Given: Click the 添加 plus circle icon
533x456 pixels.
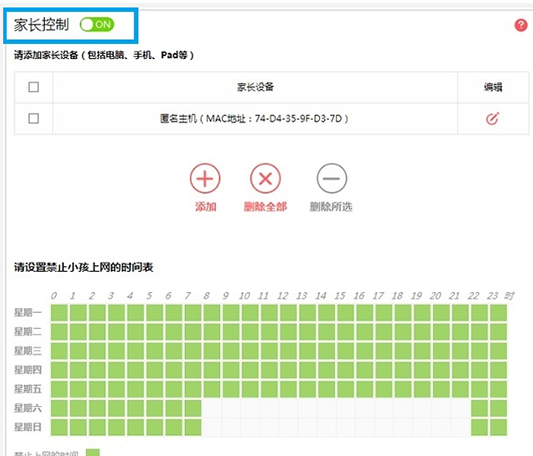Looking at the screenshot, I should point(205,179).
